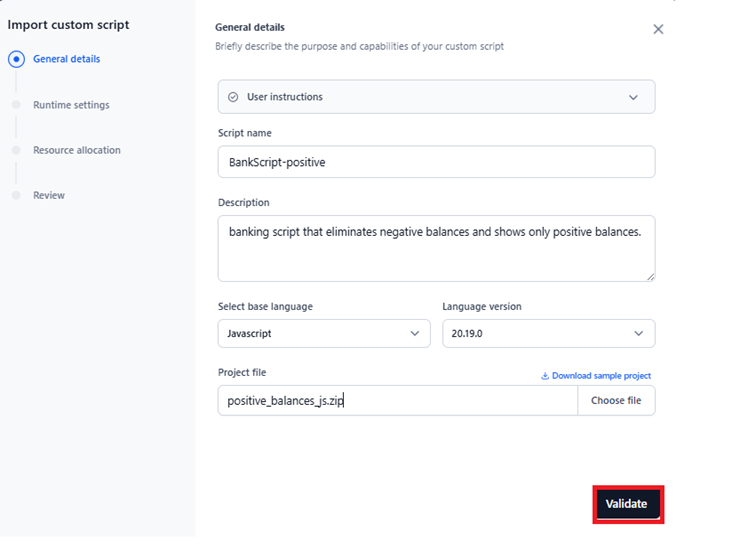Click the Project file name field

pos(397,401)
